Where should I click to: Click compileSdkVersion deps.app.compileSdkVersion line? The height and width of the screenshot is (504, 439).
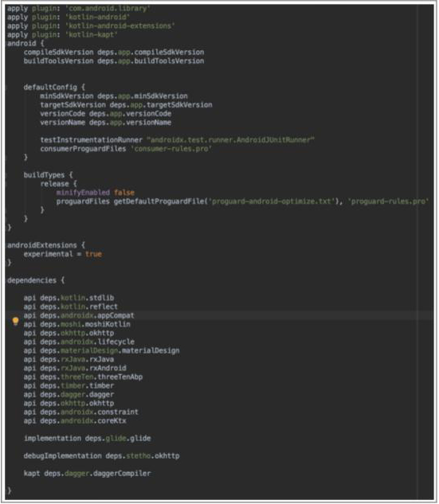(114, 52)
